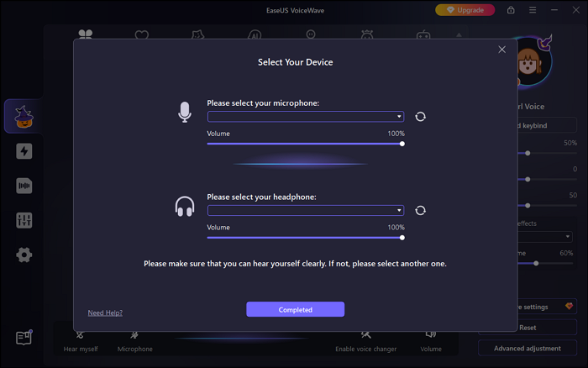Viewport: 588px width, 368px height.
Task: Open the settings gear in sidebar
Action: coord(24,255)
